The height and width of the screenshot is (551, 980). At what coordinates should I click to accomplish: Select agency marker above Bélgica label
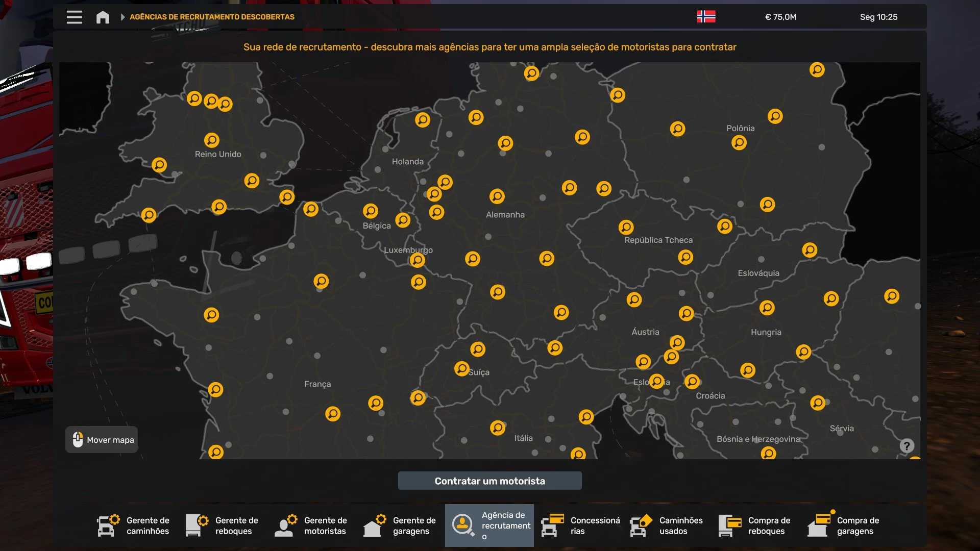click(x=370, y=211)
